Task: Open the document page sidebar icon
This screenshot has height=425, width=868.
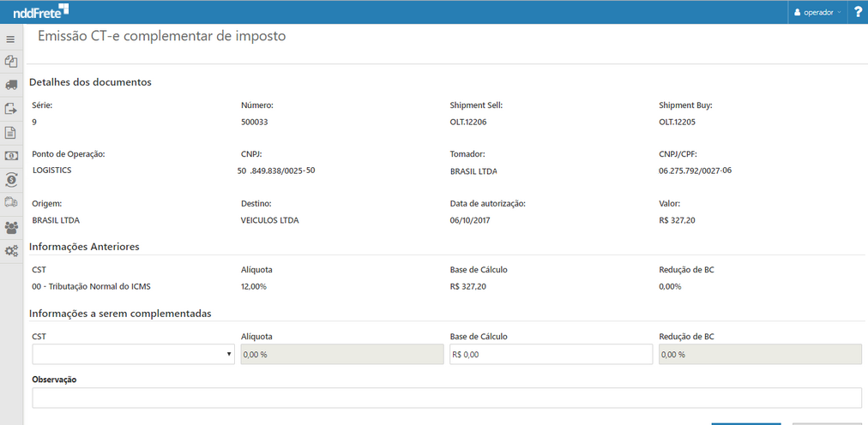Action: [x=11, y=133]
